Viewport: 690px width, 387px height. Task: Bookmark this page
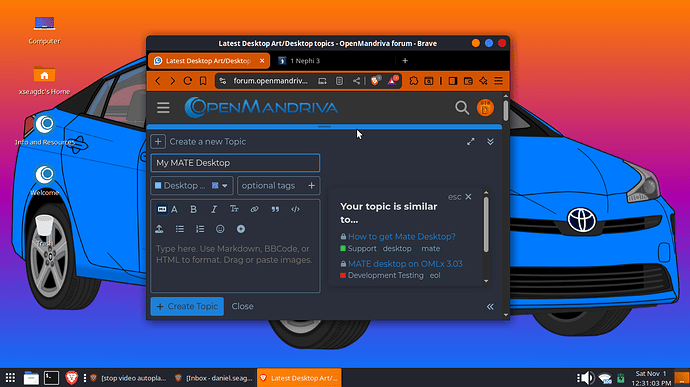pos(203,81)
